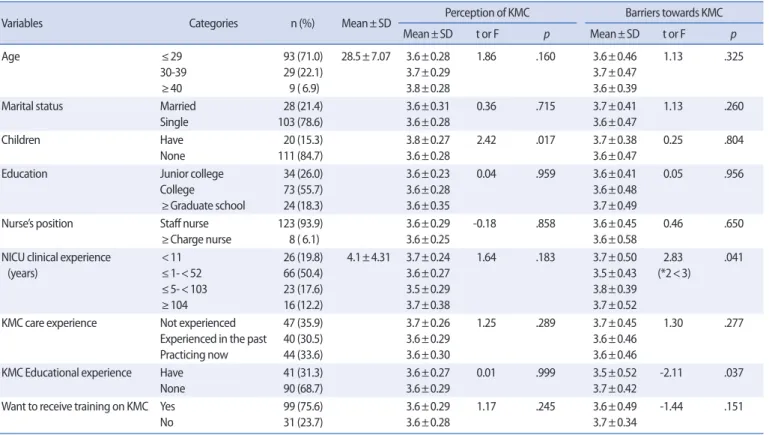Click the '66 (50.4)' count cell
Screen dimensions: 769x435
[303, 273]
